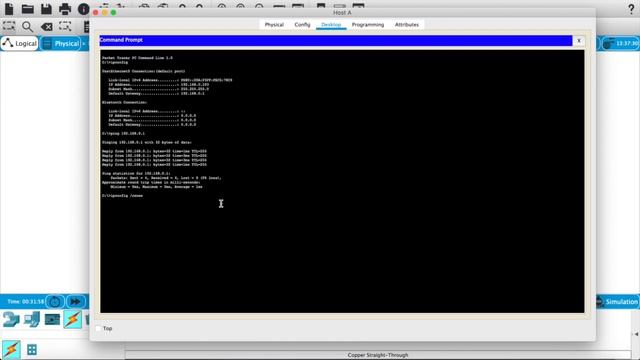Screen dimensions: 640x360
Task: Switch to the Logical workspace view
Action: 20,43
